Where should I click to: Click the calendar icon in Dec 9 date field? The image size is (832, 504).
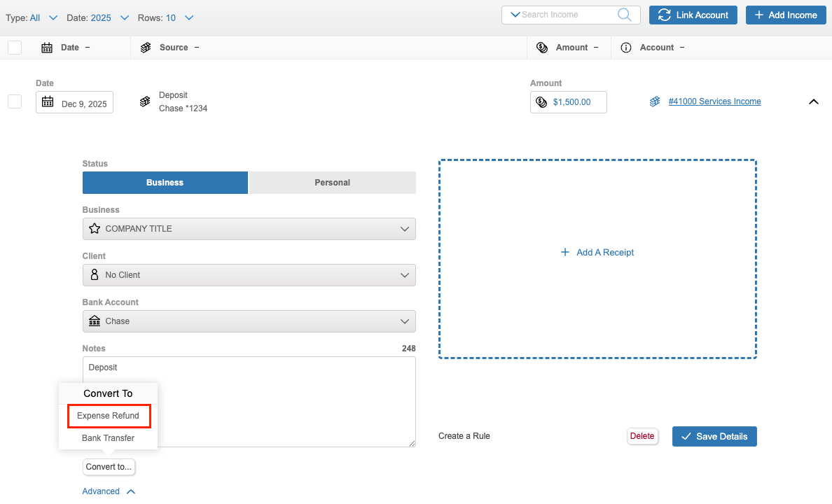tap(48, 102)
